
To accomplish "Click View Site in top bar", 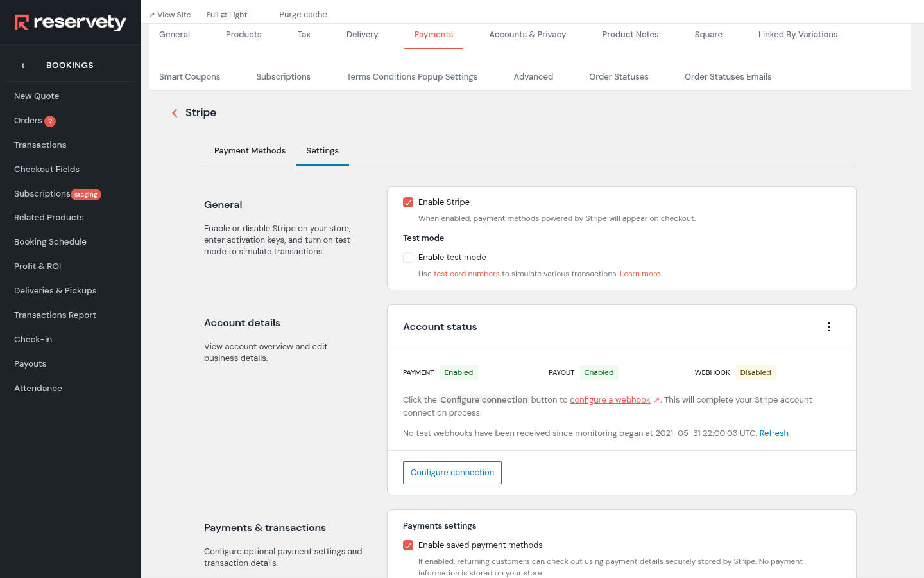I will (170, 15).
